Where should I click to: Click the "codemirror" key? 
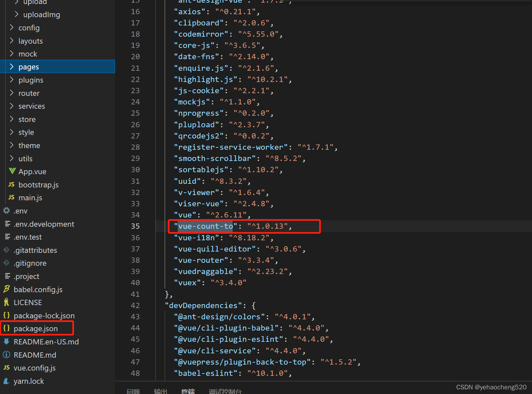click(201, 34)
